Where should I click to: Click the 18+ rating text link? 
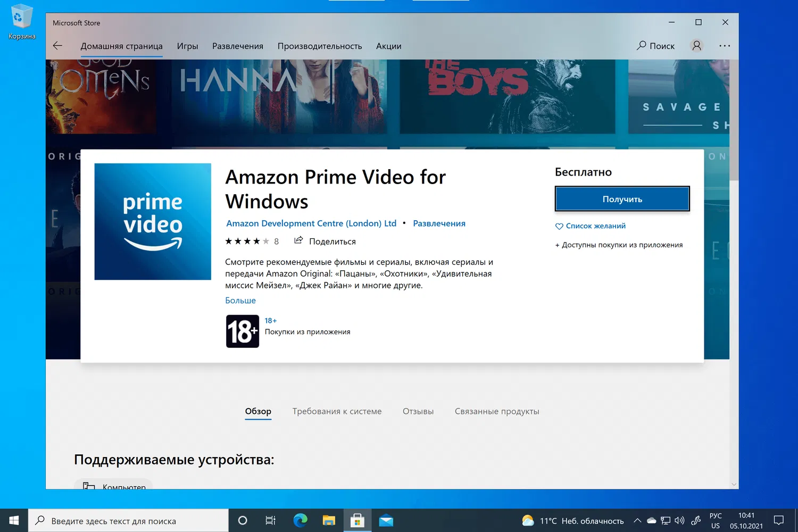(271, 321)
